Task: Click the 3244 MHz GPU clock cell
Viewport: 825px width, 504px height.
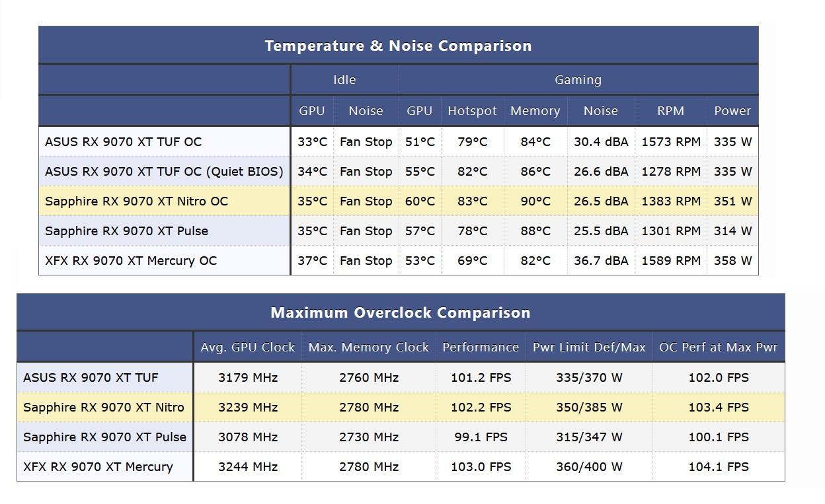Action: tap(248, 467)
